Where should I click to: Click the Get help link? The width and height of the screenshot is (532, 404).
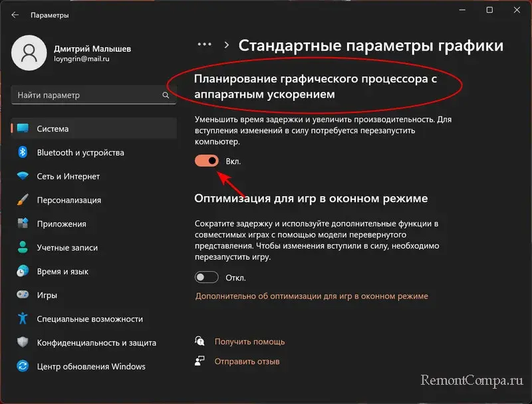pos(249,342)
